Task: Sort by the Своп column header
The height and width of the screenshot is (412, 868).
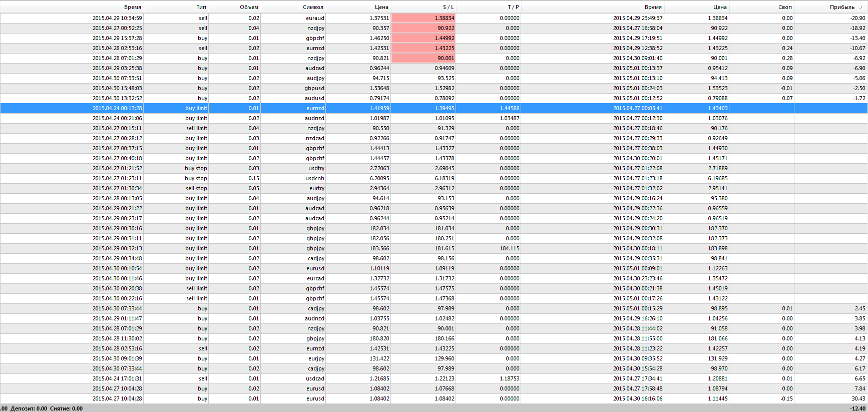Action: [x=761, y=7]
